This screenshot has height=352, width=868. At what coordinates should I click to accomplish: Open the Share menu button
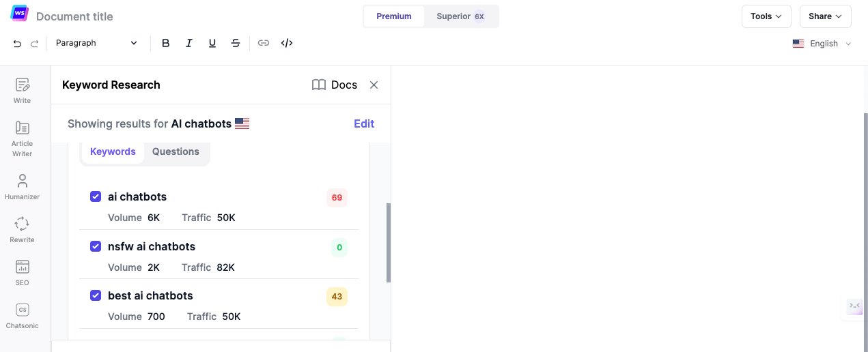[x=825, y=16]
